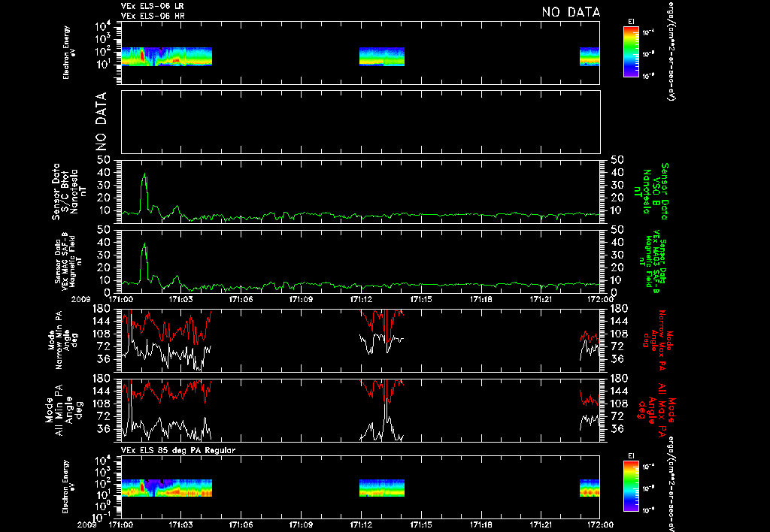Viewport: 770px width, 532px height.
Task: Click the 'Electron Energy eV' label of bottom spectrogram
Action: [x=68, y=486]
